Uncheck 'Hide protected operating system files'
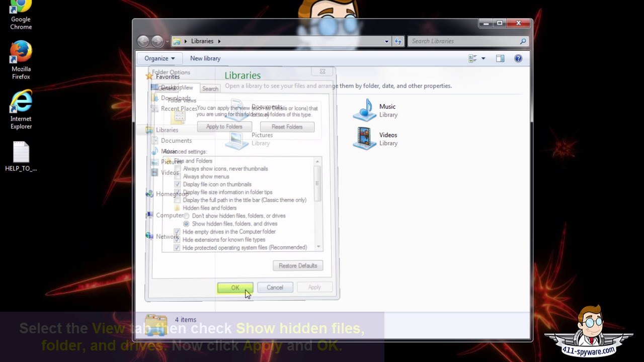This screenshot has width=644, height=362. pyautogui.click(x=177, y=247)
